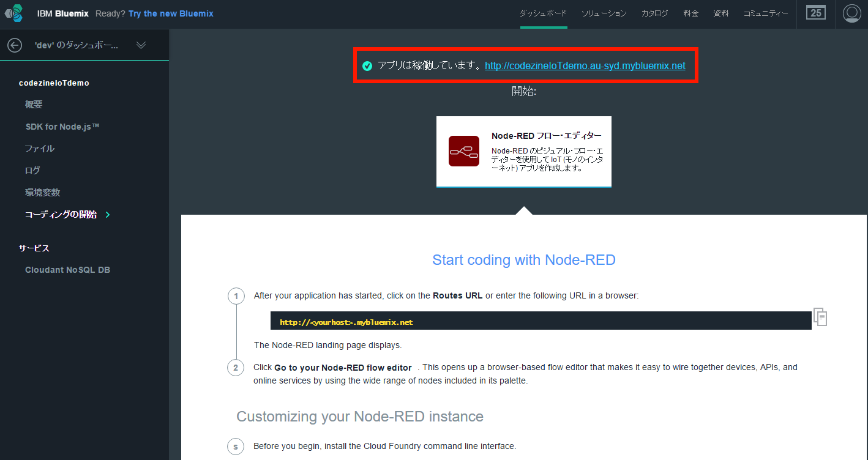Click the Node-RED flow editor red icon
Viewport: 868px width, 460px height.
tap(463, 151)
